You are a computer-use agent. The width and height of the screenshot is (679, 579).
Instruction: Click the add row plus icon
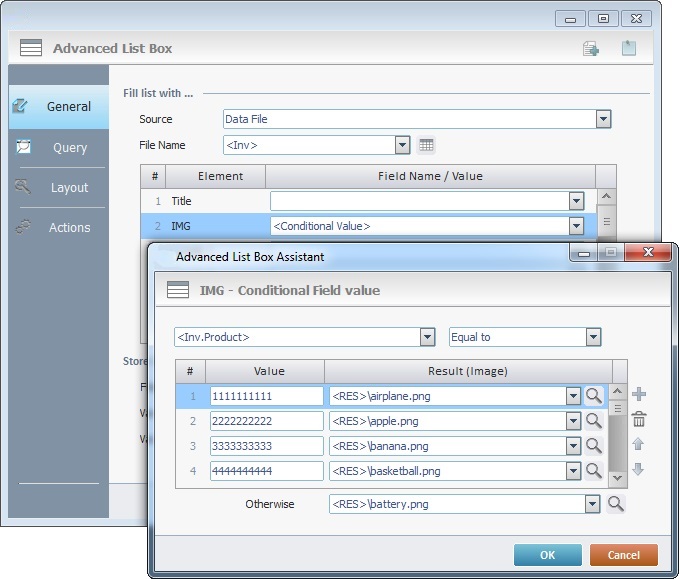[639, 395]
